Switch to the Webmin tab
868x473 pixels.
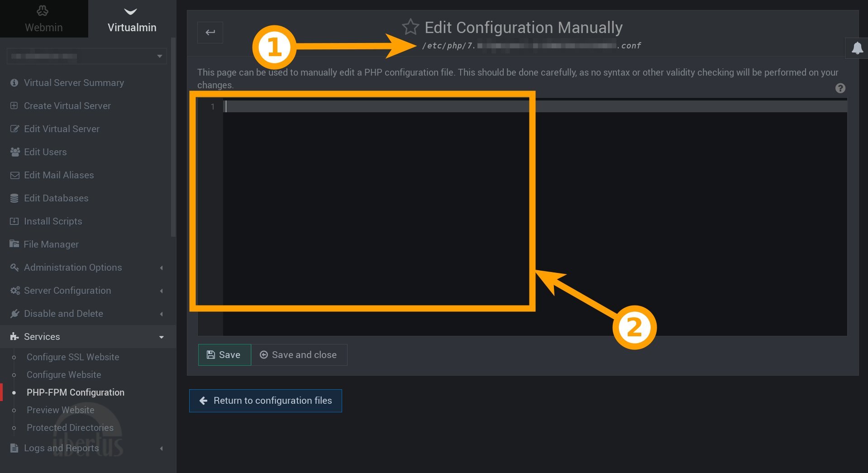tap(43, 18)
